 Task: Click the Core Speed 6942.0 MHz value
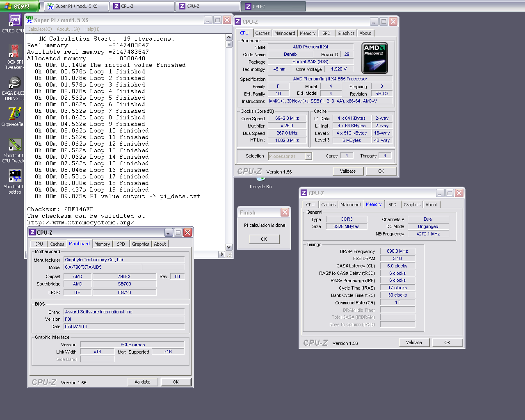click(x=287, y=119)
